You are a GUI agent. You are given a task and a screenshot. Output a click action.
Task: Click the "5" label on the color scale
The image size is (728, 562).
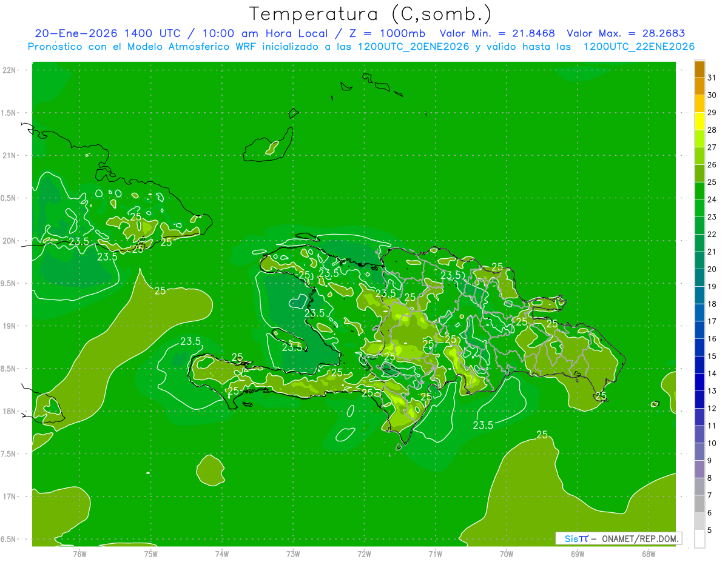(710, 530)
